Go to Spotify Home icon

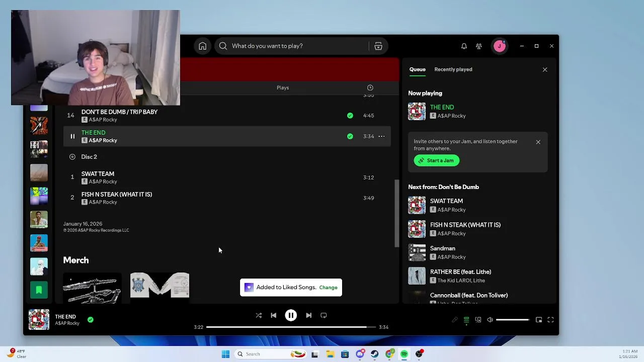click(202, 46)
